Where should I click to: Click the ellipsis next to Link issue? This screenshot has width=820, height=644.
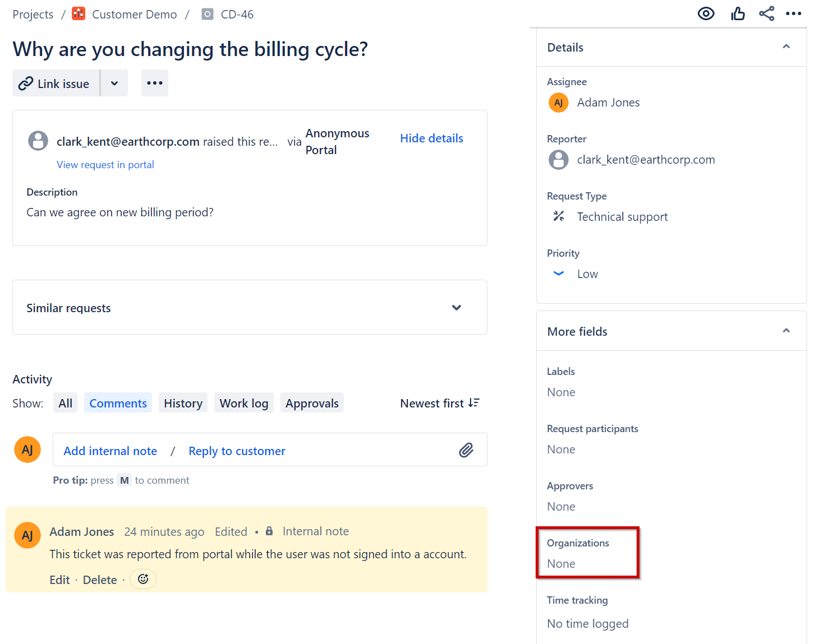click(x=154, y=83)
